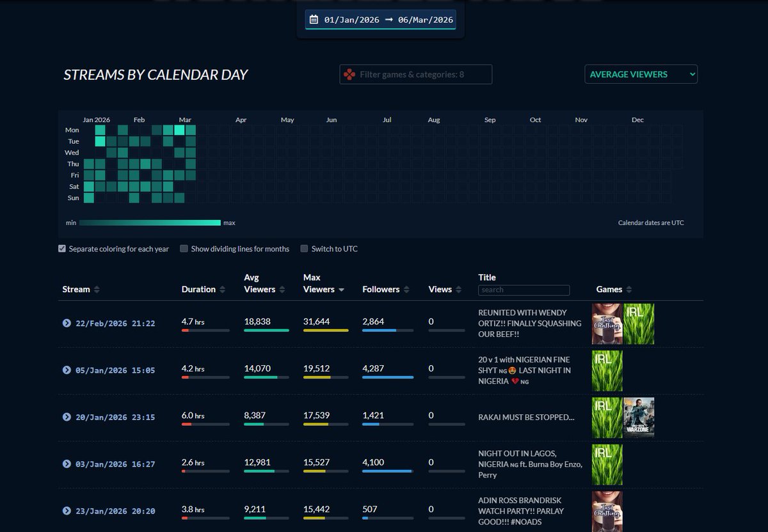Open stream link 05/Jan/2026 15:05

tap(115, 370)
